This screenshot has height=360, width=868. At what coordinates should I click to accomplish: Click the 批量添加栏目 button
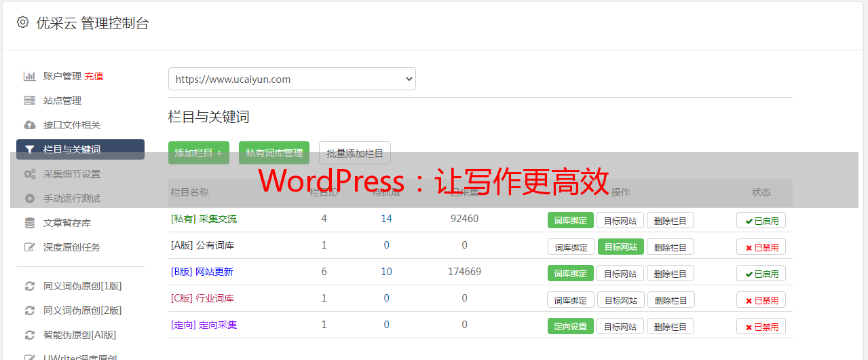355,153
